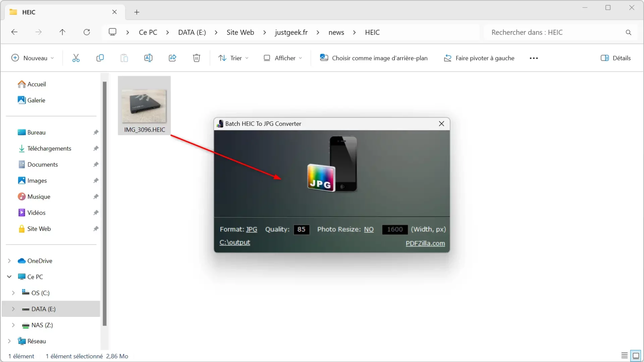Open the PDFZilla.com link

point(425,243)
